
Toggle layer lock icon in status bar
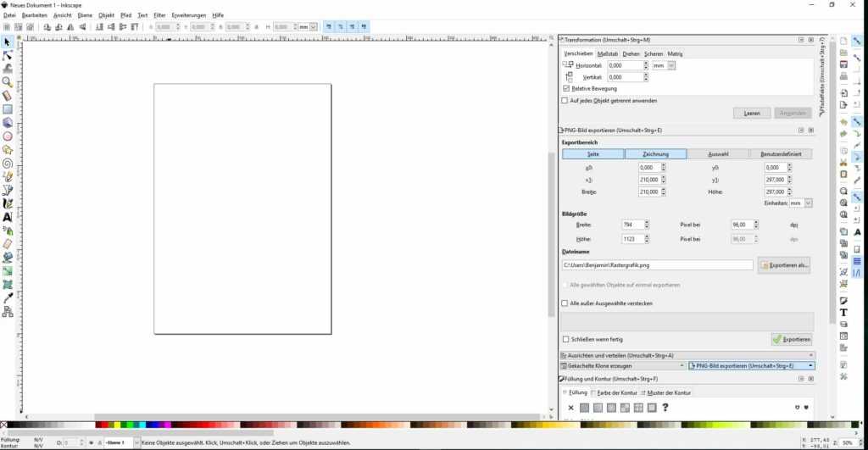[x=100, y=443]
